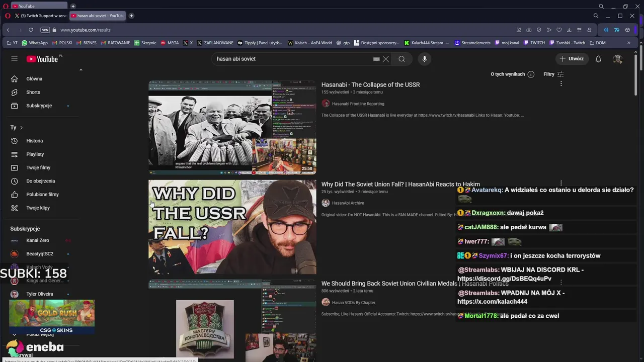Expand the Ty section chevron
This screenshot has height=362, width=644.
point(21,128)
